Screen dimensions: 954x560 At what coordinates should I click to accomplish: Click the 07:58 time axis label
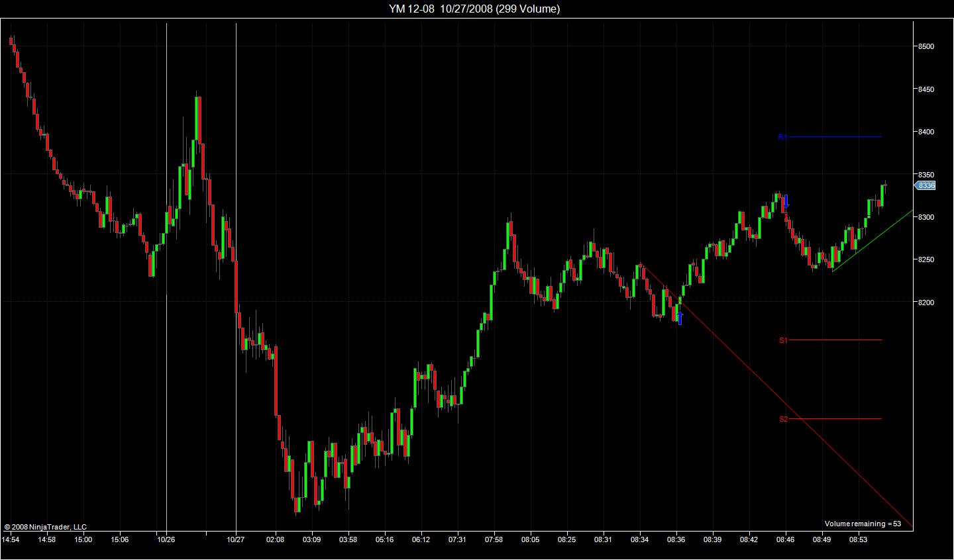coord(494,539)
